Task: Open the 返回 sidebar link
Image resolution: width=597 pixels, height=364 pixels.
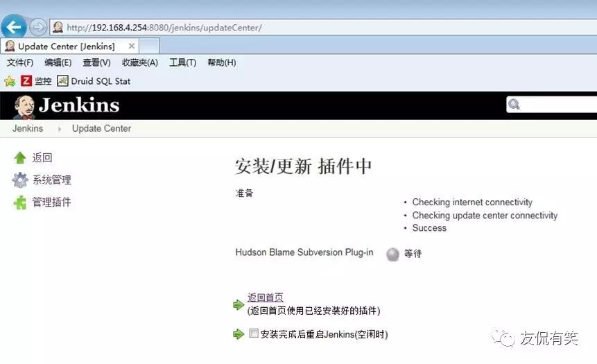Action: tap(42, 157)
